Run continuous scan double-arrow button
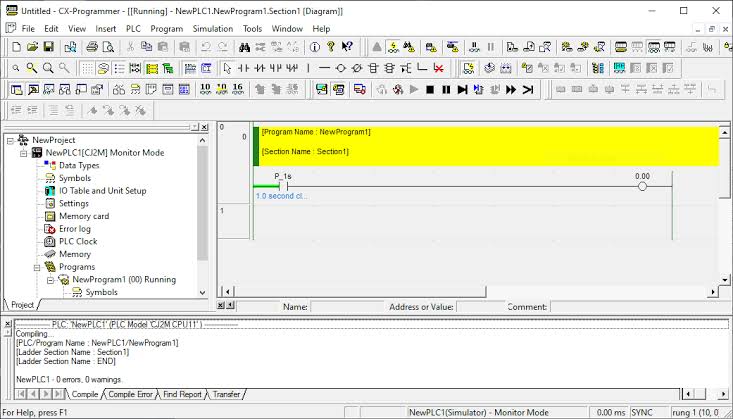 click(511, 89)
